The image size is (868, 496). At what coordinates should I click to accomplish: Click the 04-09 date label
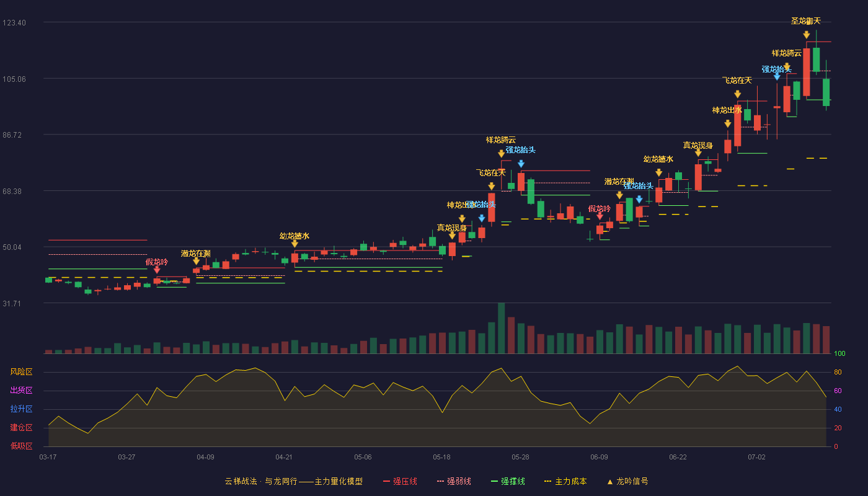tap(205, 457)
